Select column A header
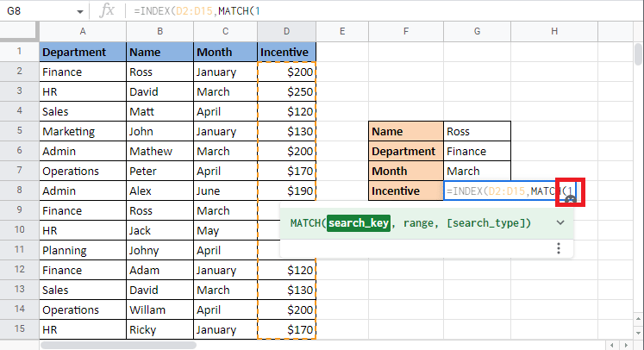 (82, 32)
